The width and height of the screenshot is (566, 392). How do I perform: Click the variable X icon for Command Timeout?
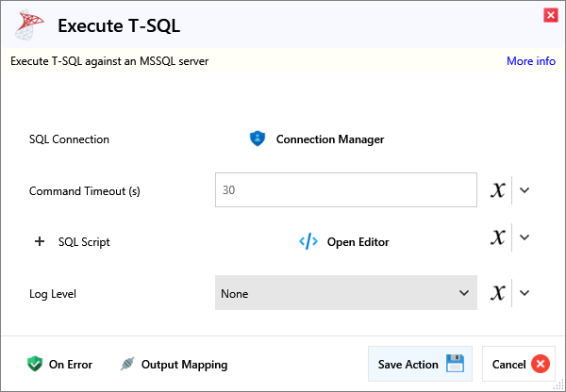(498, 190)
